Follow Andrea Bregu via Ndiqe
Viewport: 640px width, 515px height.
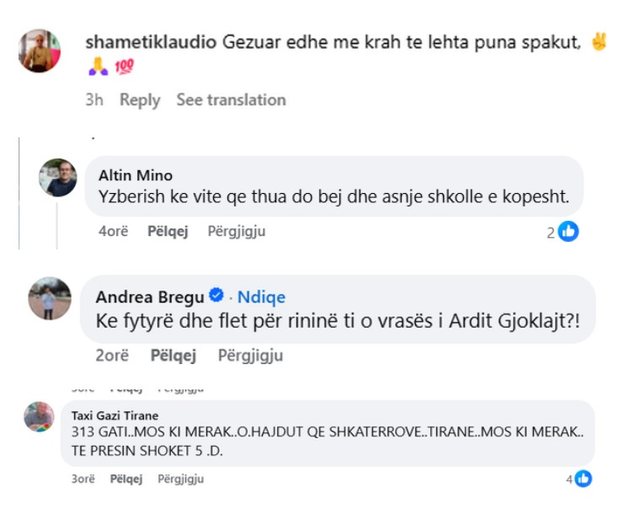pos(261,296)
